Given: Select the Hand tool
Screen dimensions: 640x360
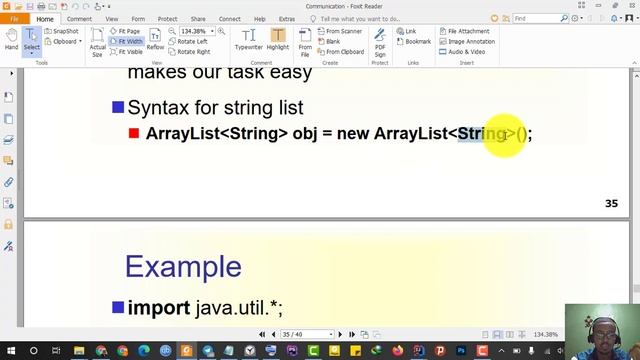Looking at the screenshot, I should [11, 40].
